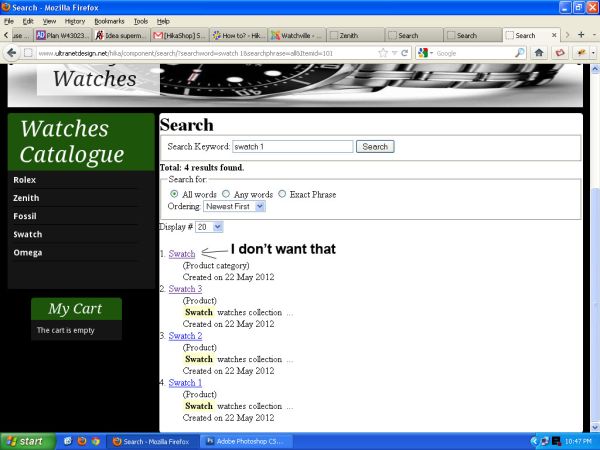Click the scrollbar down arrow
This screenshot has height=450, width=600.
595,427
